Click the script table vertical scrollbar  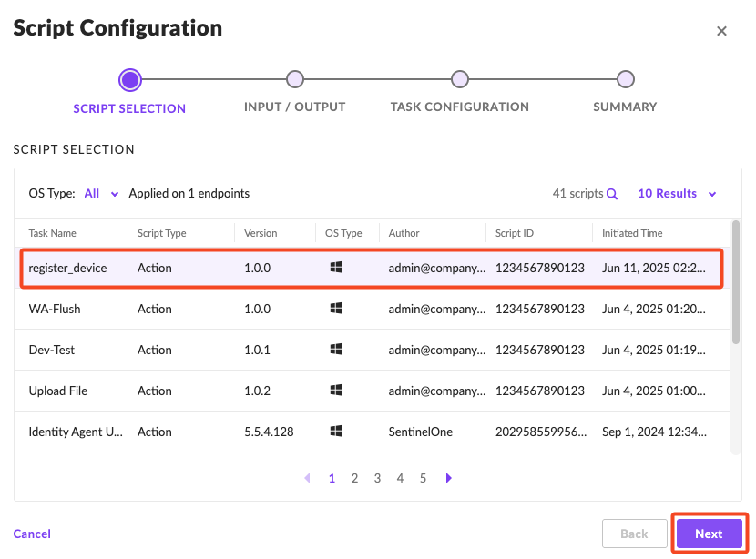pos(735,282)
